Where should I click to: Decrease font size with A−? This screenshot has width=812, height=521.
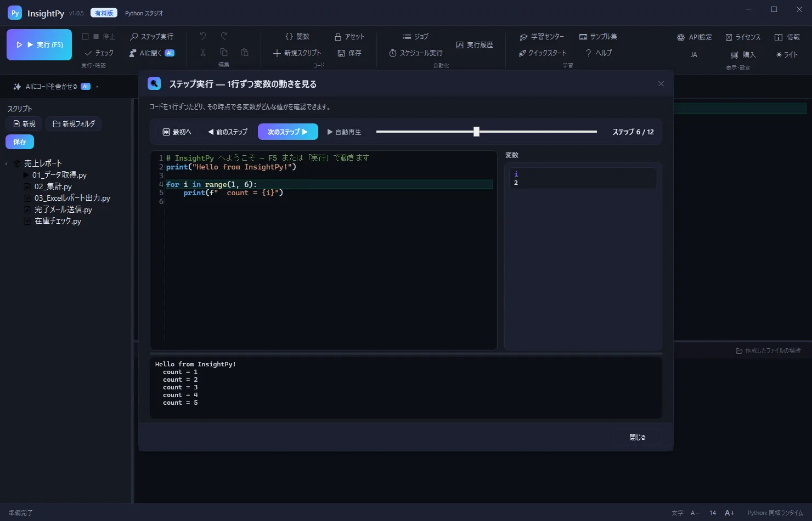pos(695,513)
